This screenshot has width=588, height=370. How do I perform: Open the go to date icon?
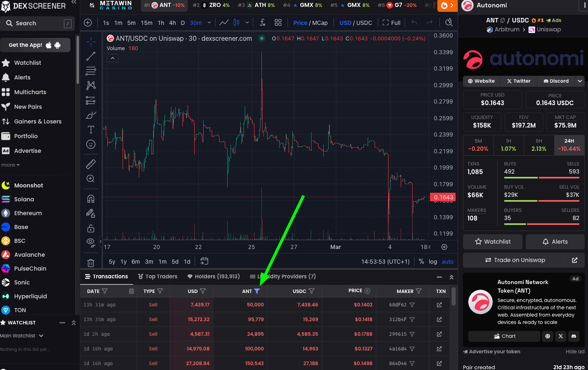click(x=204, y=261)
